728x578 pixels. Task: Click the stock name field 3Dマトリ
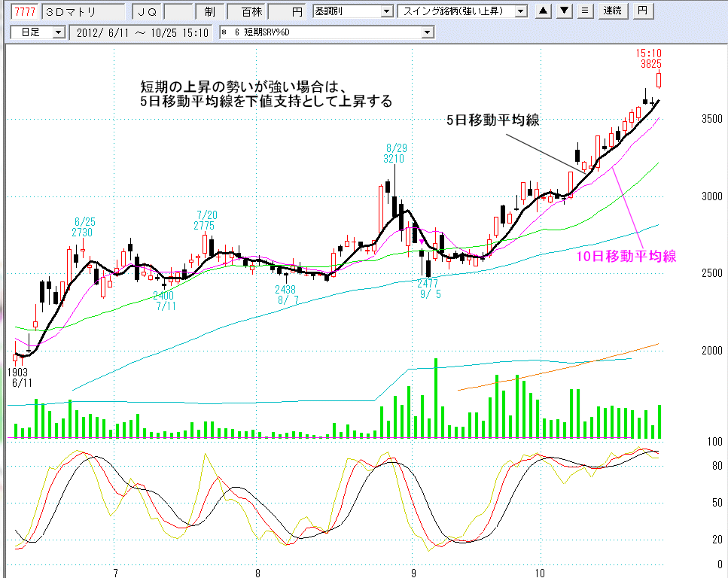(x=83, y=11)
